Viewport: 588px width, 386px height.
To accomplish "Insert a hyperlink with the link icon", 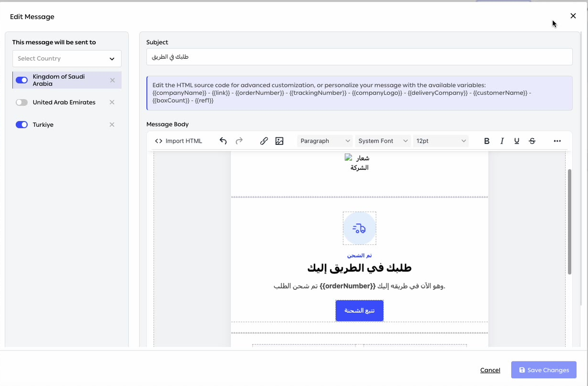I will pyautogui.click(x=264, y=140).
